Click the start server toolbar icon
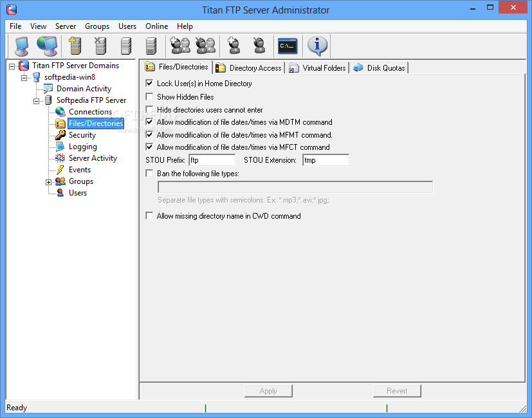This screenshot has height=418, width=532. 126,46
